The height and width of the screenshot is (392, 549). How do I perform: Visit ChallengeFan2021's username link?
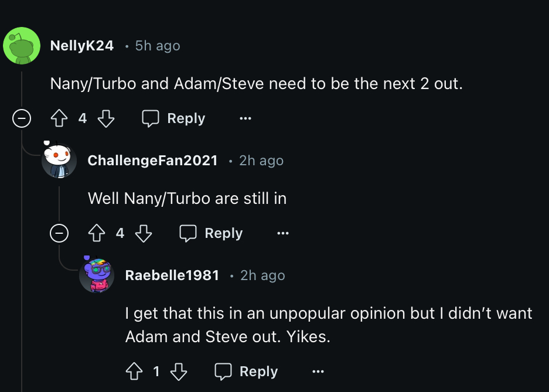153,161
